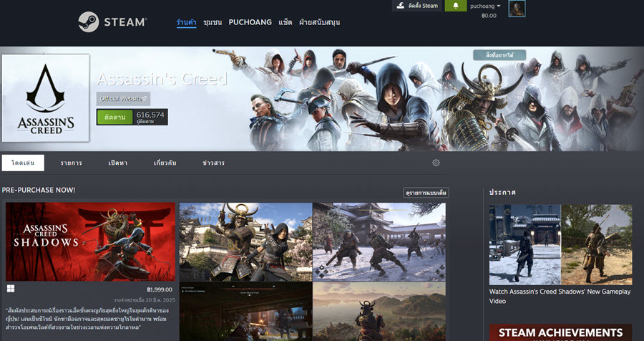Open the ชุมชน community menu
The width and height of the screenshot is (644, 341).
coord(213,22)
